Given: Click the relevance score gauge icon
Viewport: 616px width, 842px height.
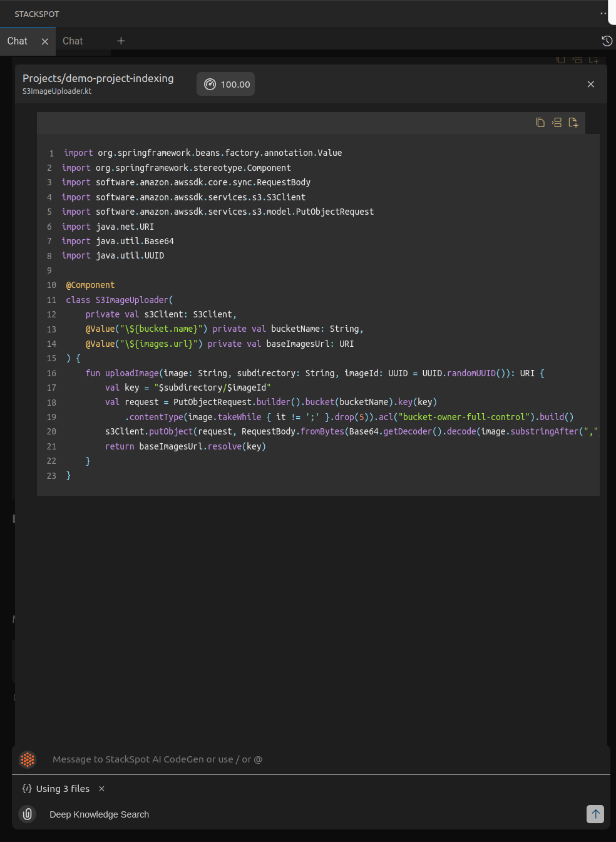Looking at the screenshot, I should 210,85.
